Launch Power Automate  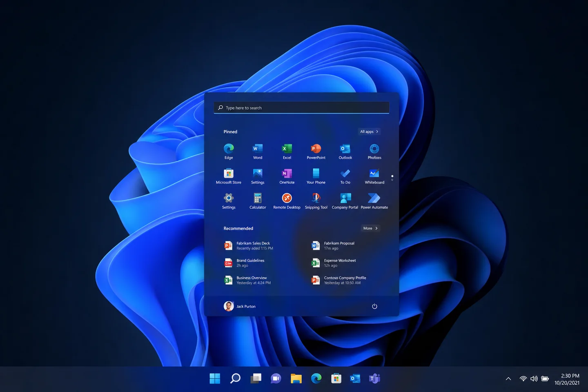[374, 201]
